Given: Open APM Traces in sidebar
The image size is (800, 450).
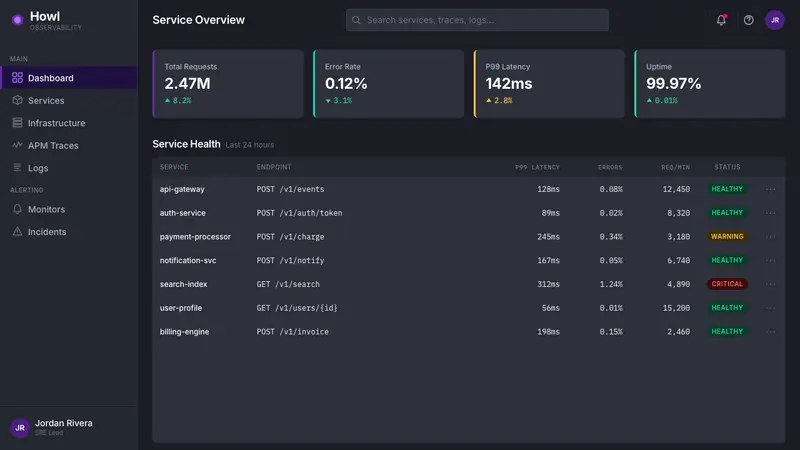Looking at the screenshot, I should (x=68, y=145).
